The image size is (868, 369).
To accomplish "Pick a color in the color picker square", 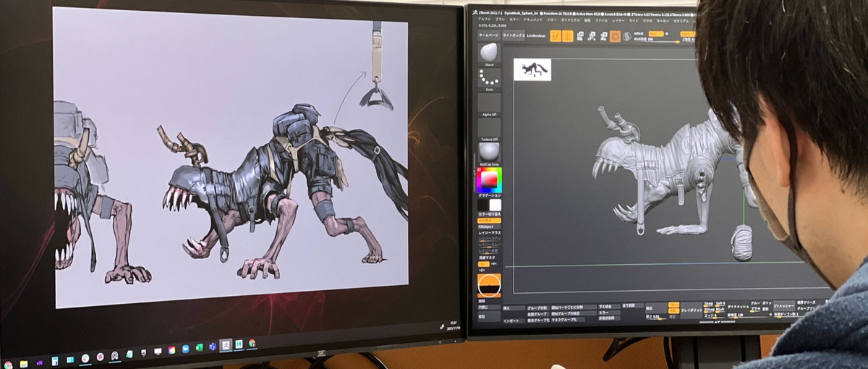I will (x=490, y=179).
